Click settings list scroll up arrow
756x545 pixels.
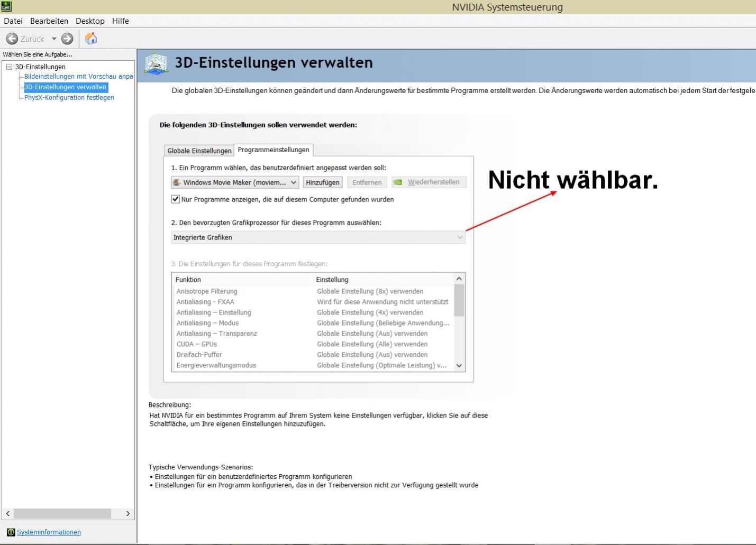(459, 279)
